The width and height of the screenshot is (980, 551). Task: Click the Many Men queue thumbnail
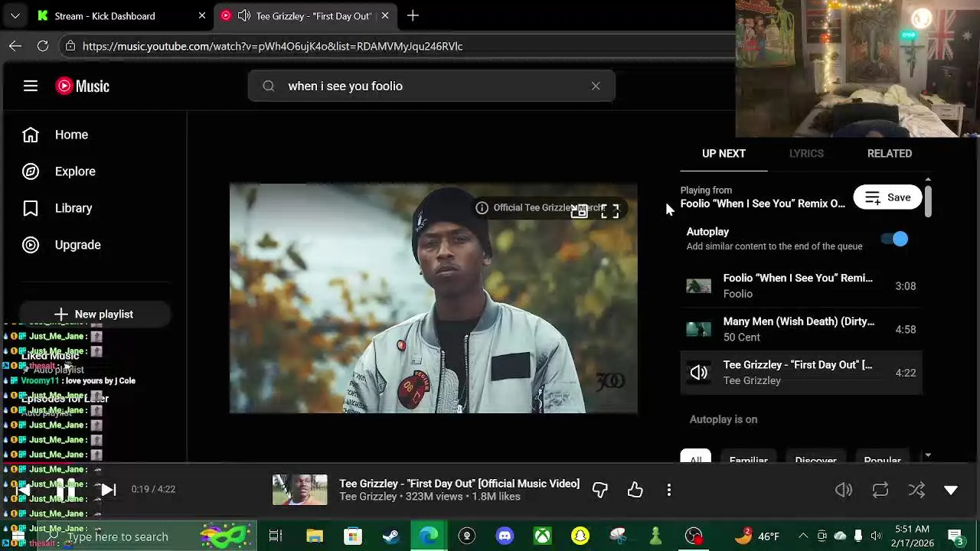coord(698,329)
